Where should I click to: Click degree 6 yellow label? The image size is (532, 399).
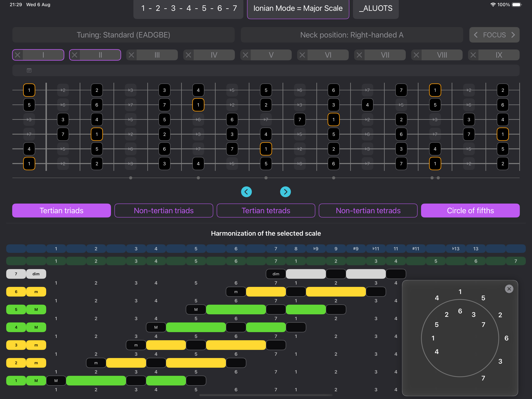pos(16,292)
